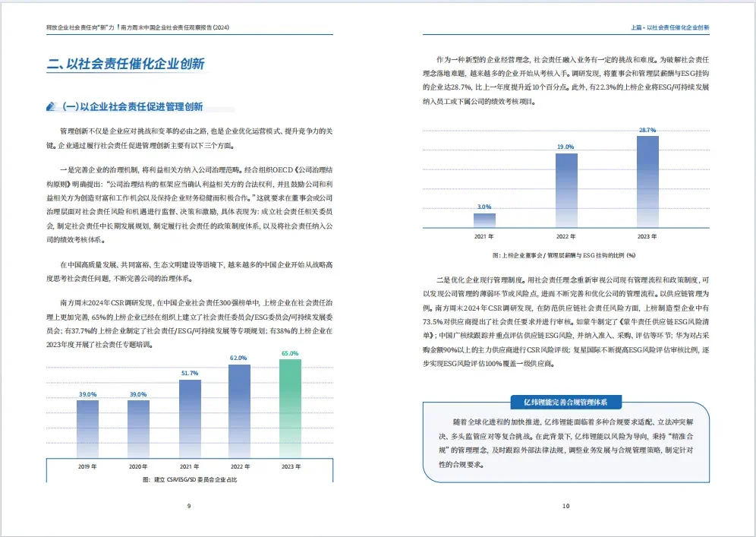Click the 19.0% value label
The image size is (756, 537).
tap(565, 147)
